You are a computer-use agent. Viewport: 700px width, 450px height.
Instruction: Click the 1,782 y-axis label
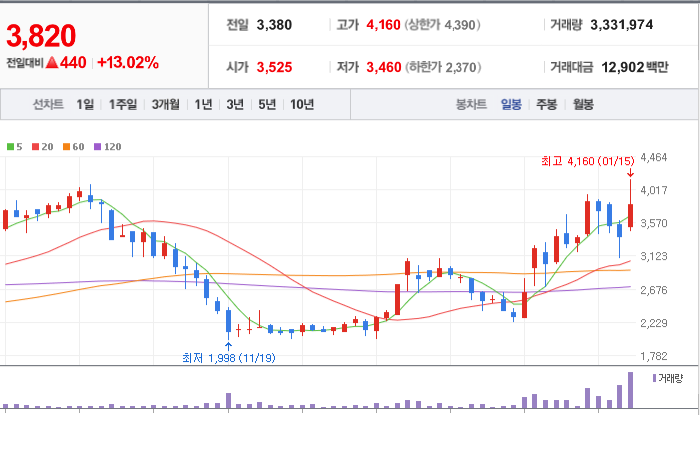coord(654,356)
